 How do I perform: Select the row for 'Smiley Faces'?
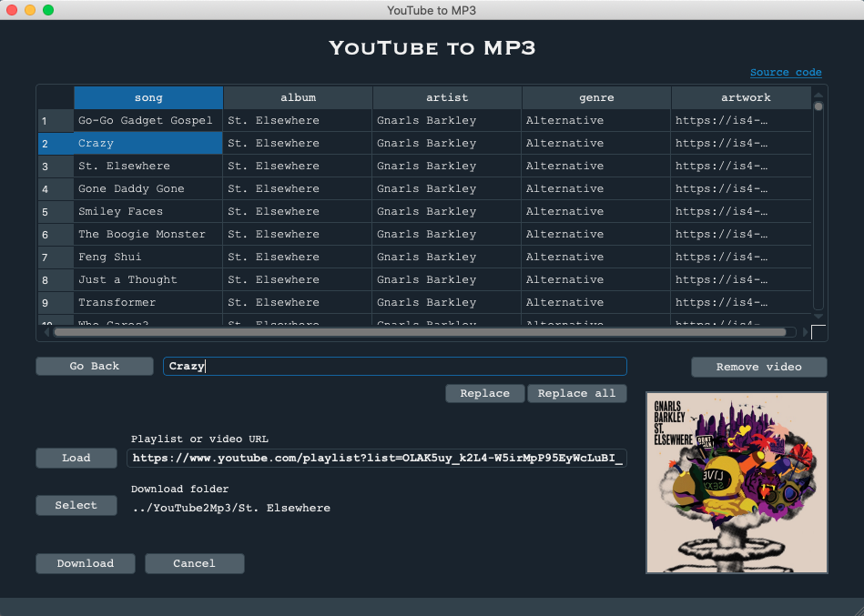(147, 211)
